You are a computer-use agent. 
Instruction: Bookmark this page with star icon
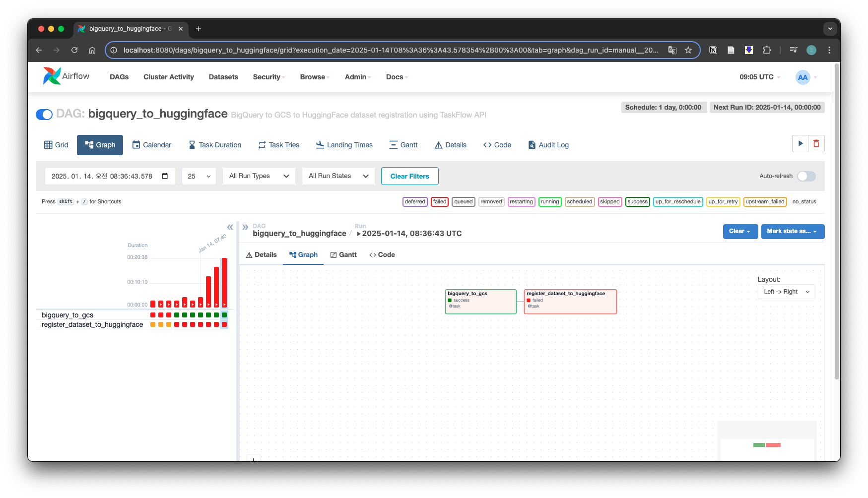pyautogui.click(x=688, y=50)
